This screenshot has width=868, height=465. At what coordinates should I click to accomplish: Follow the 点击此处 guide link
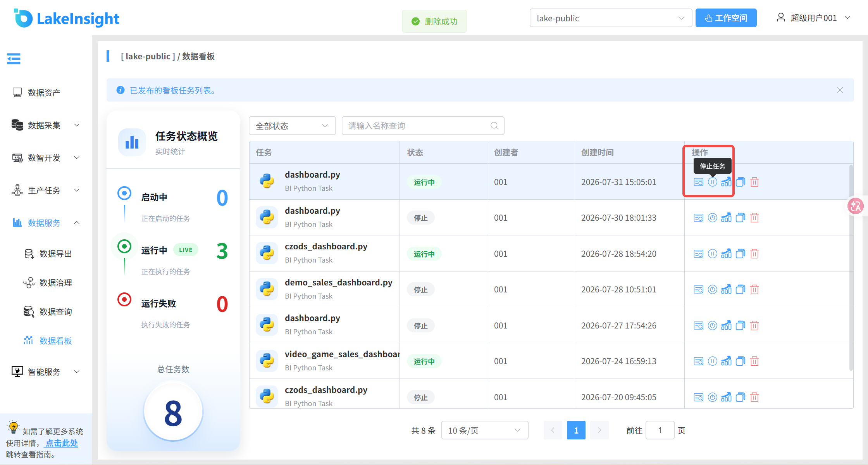pos(62,443)
